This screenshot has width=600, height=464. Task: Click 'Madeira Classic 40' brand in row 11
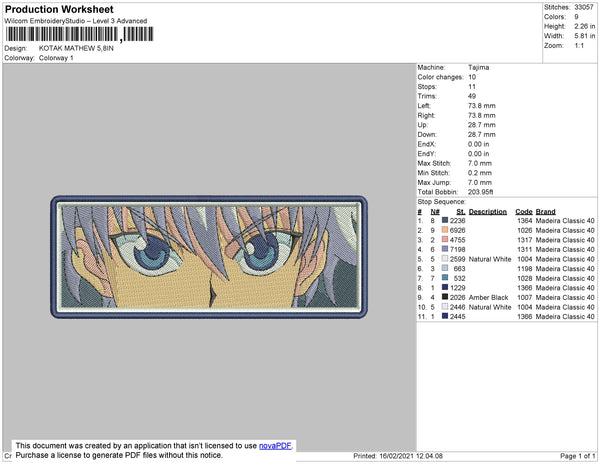point(565,316)
